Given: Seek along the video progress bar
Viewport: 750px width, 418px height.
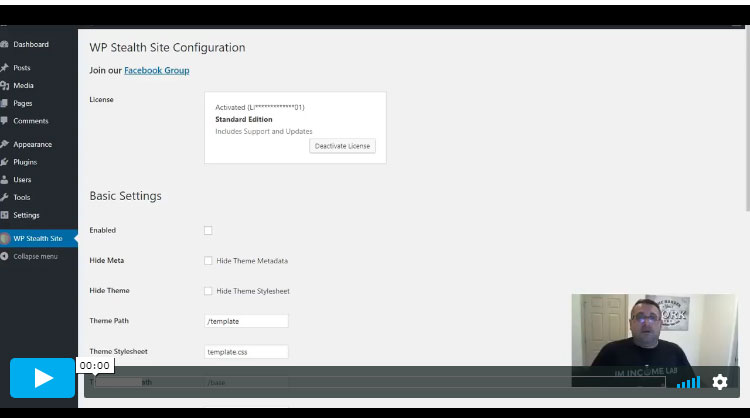Looking at the screenshot, I should click(380, 382).
